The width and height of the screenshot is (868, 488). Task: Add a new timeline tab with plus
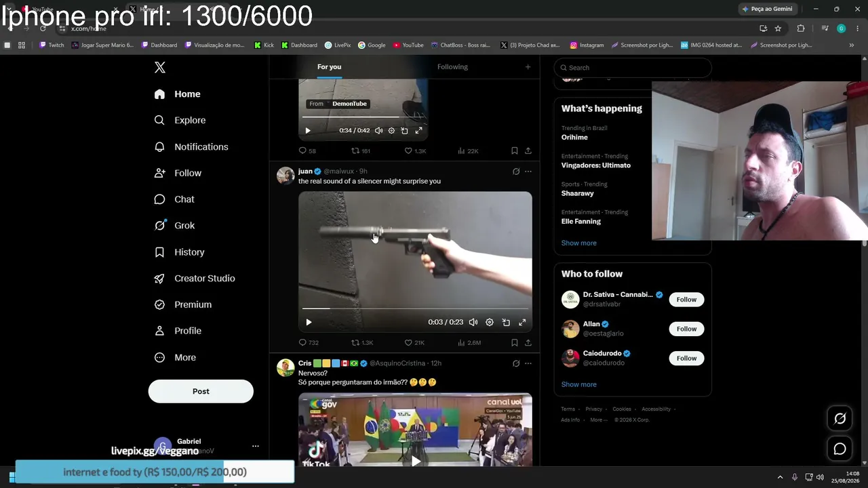click(x=528, y=66)
